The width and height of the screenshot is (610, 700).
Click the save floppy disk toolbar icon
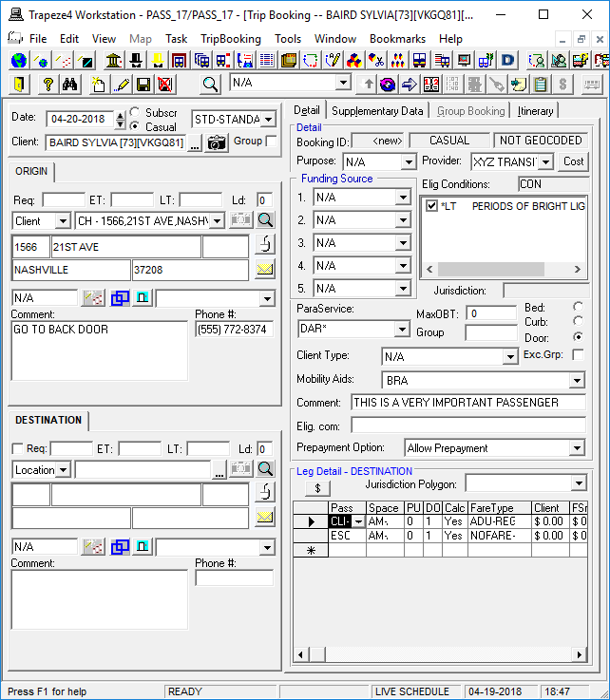(x=143, y=85)
